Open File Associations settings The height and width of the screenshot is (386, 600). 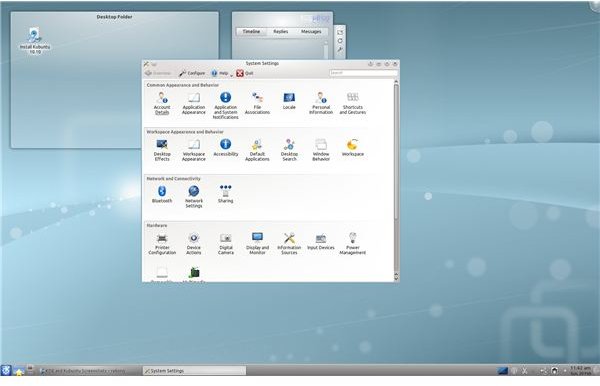coord(257,103)
